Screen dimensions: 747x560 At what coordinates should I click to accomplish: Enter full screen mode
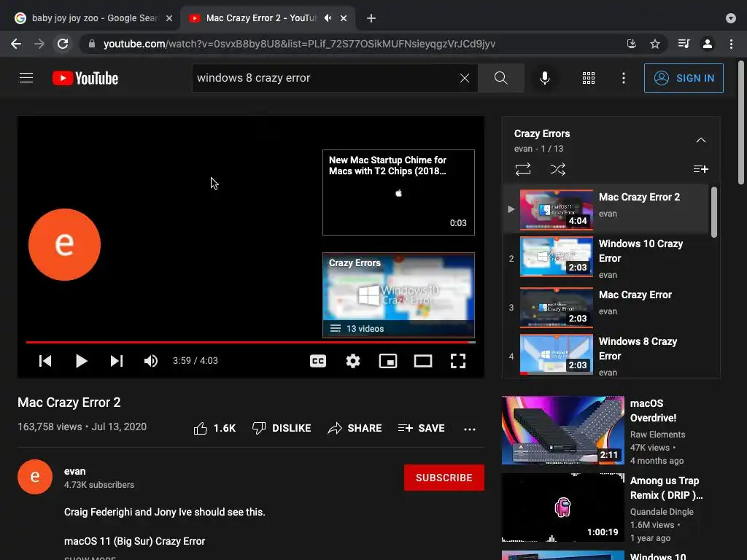click(x=458, y=361)
